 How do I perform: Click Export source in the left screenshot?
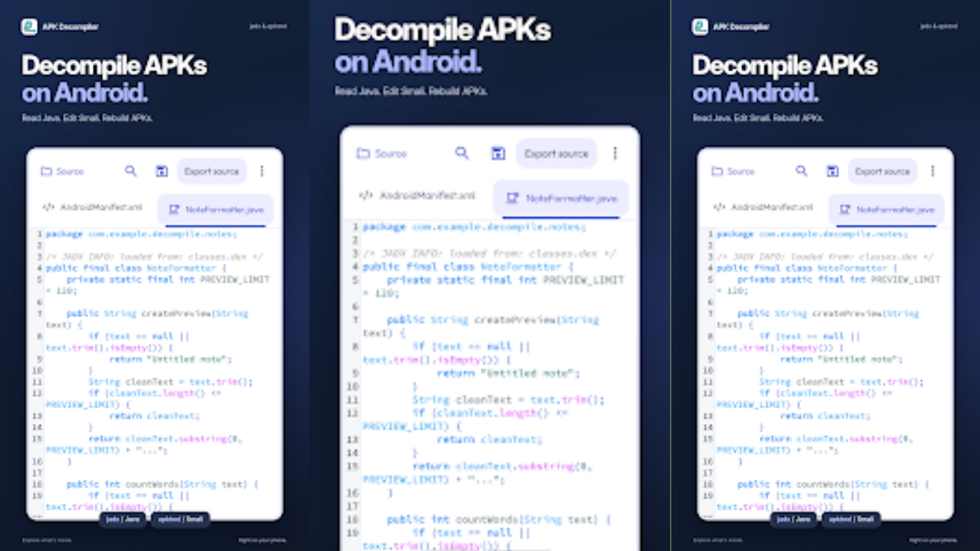pyautogui.click(x=212, y=171)
